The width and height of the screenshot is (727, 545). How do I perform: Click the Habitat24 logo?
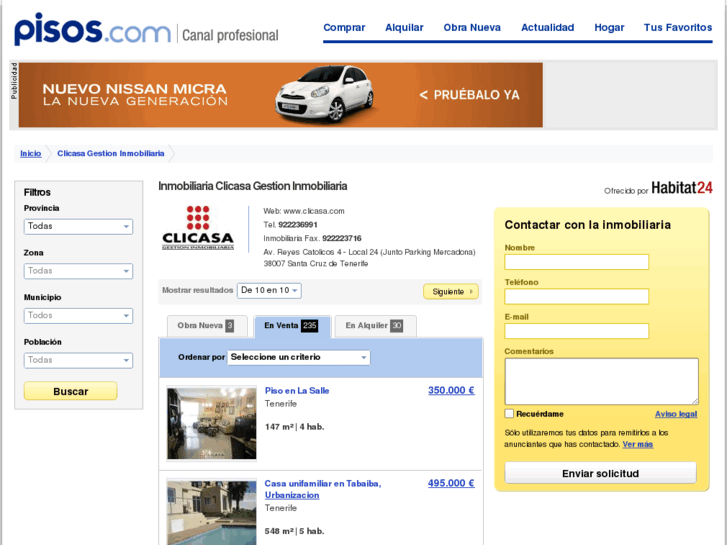click(682, 188)
